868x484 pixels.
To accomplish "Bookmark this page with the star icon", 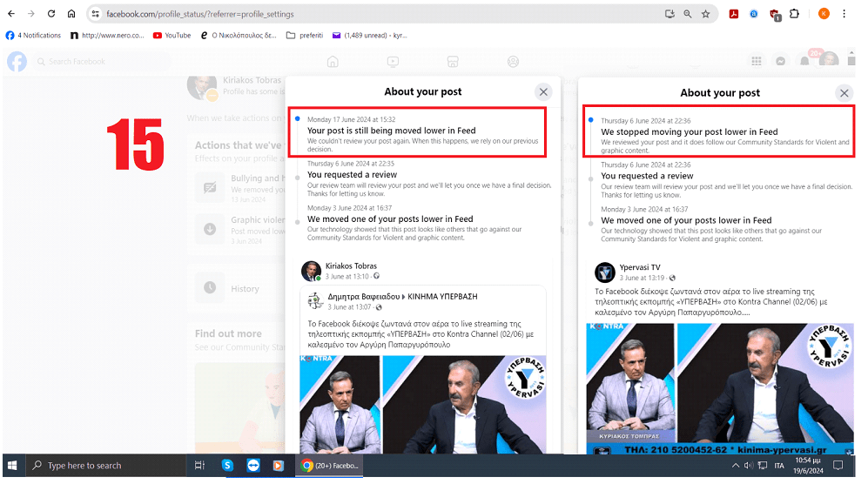I will click(705, 14).
